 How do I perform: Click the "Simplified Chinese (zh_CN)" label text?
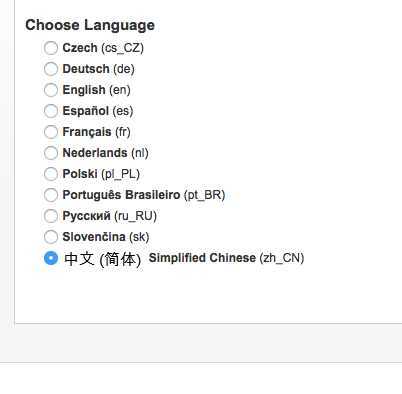coord(226,258)
